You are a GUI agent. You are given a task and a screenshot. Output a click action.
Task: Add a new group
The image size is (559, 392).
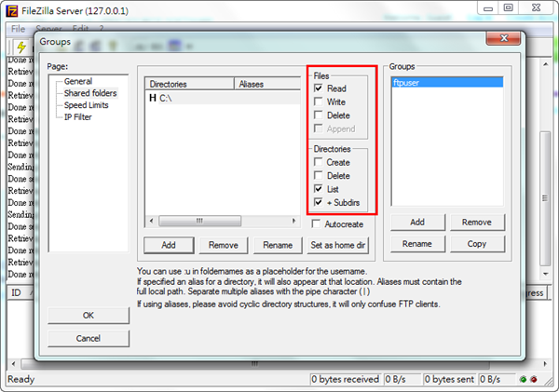pos(417,222)
